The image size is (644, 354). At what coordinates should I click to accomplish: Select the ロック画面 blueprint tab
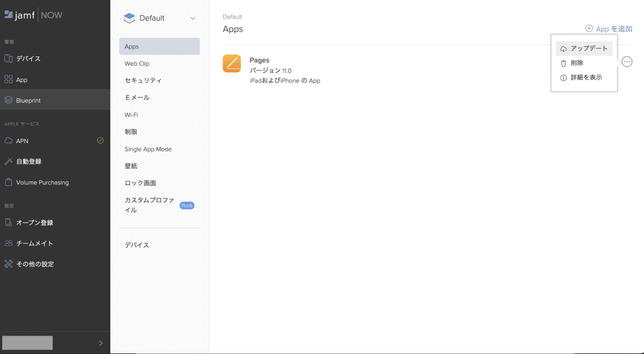(159, 183)
